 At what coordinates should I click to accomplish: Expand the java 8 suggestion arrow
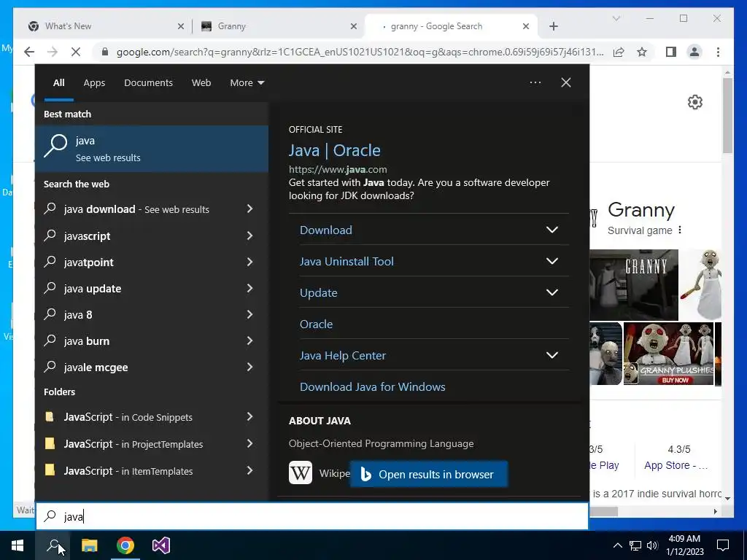click(249, 314)
